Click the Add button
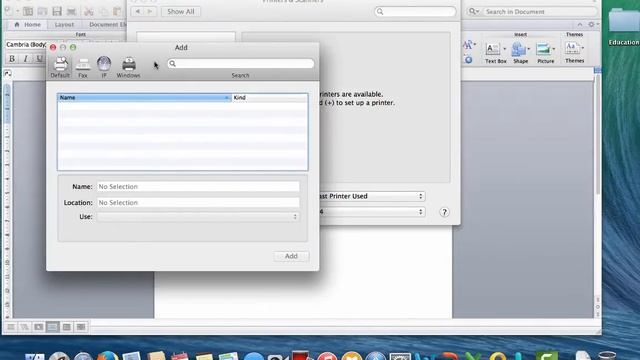This screenshot has height=360, width=640. (291, 256)
